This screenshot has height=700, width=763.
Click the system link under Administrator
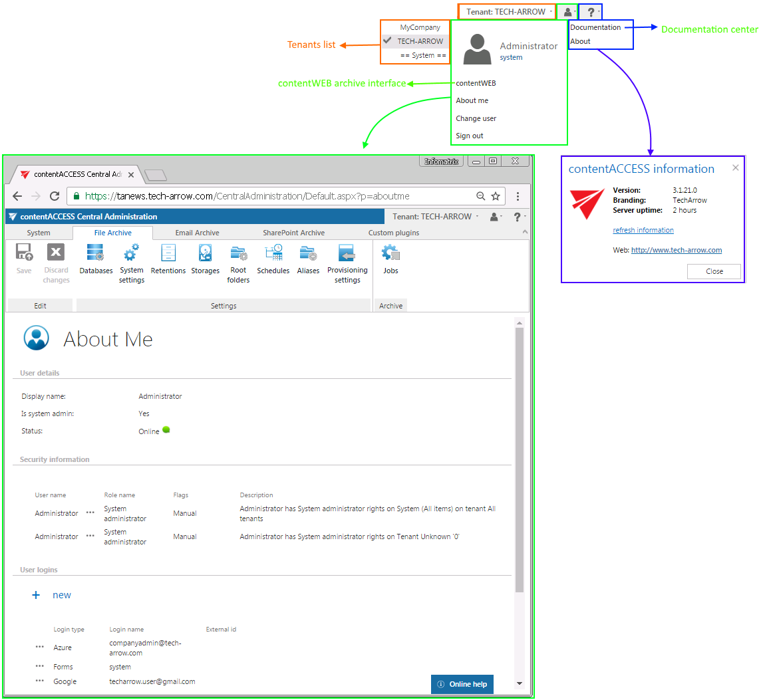[511, 57]
